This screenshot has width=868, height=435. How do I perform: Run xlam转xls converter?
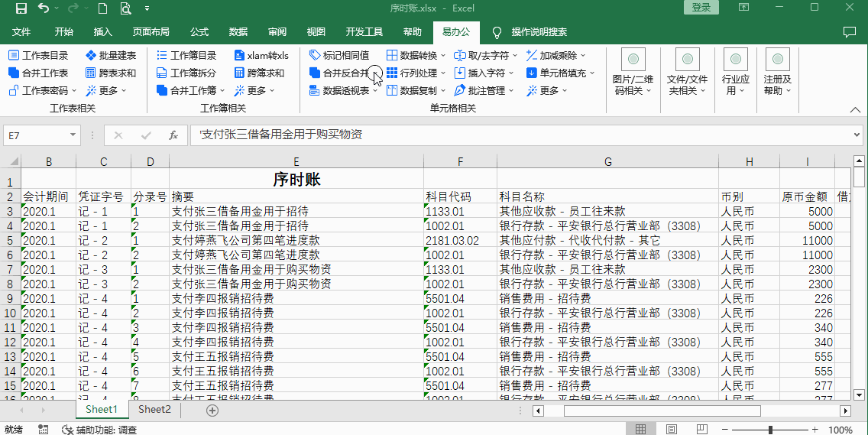[261, 55]
